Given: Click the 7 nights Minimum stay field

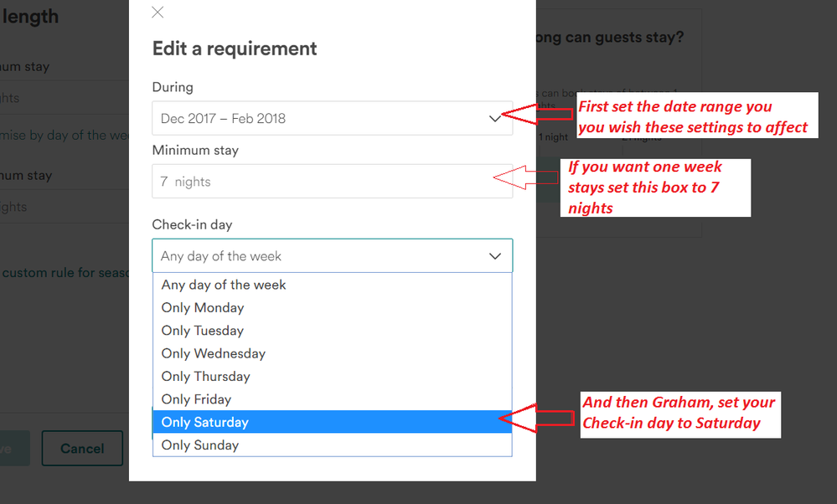Looking at the screenshot, I should tap(332, 182).
